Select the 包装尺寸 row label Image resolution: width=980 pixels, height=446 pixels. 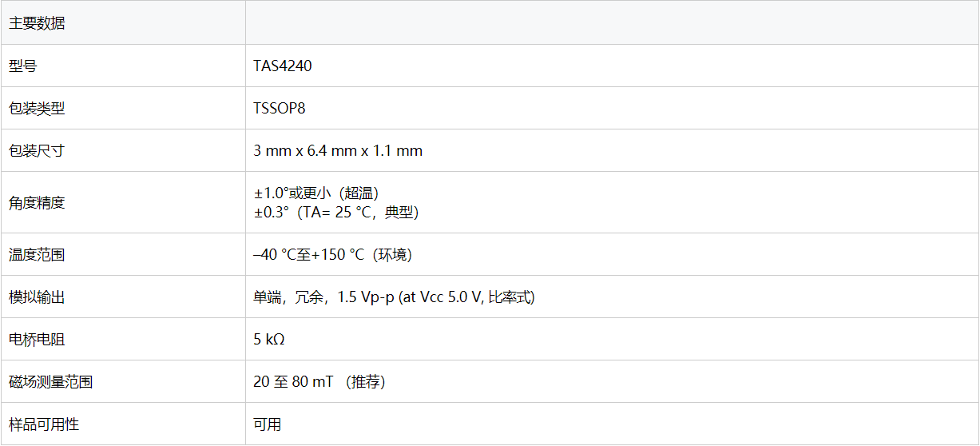coord(37,151)
